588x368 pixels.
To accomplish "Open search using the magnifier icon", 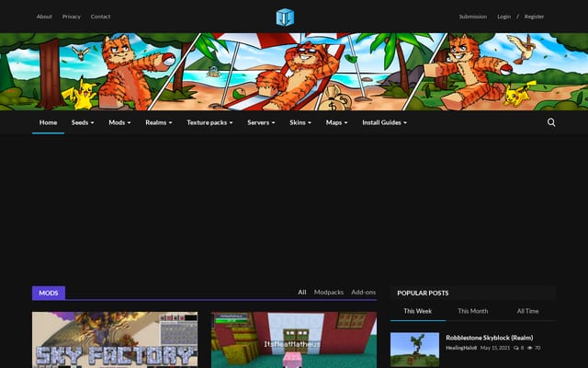I will (551, 122).
